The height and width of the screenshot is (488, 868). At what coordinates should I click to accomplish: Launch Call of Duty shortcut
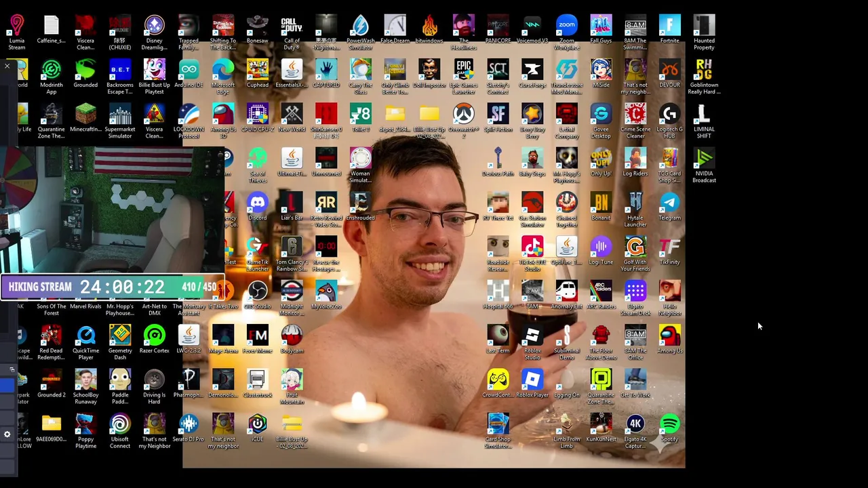(292, 33)
